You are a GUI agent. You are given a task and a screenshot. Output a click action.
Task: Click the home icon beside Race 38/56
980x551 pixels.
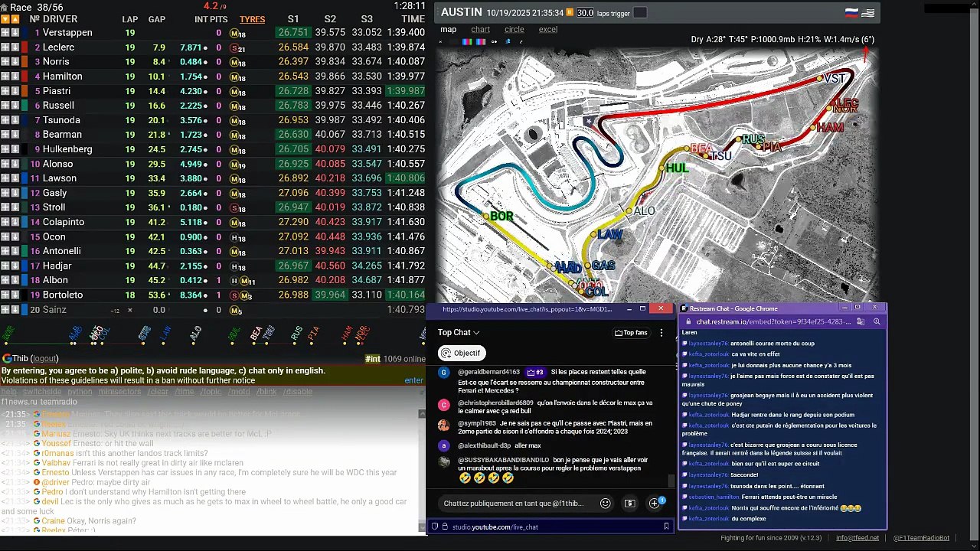(5, 6)
